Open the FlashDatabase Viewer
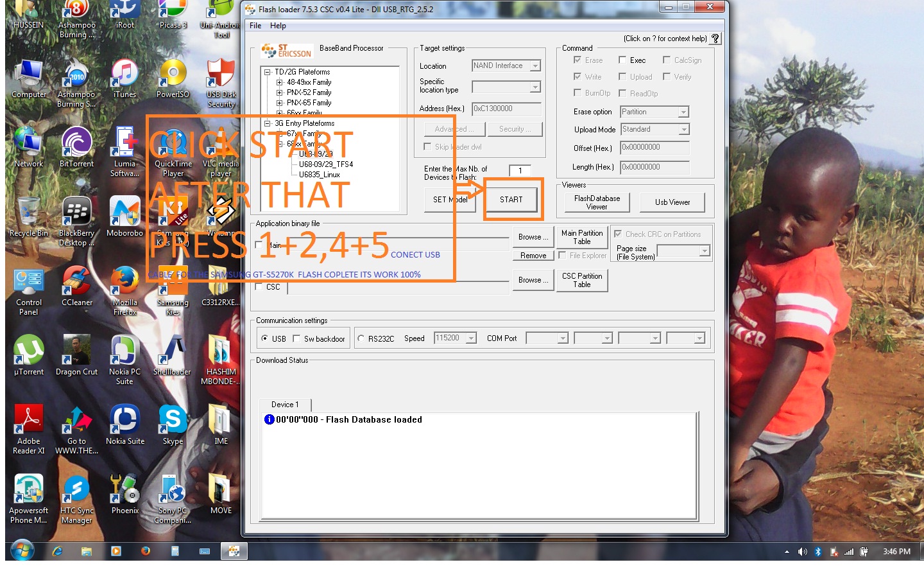This screenshot has height=578, width=924. tap(597, 202)
